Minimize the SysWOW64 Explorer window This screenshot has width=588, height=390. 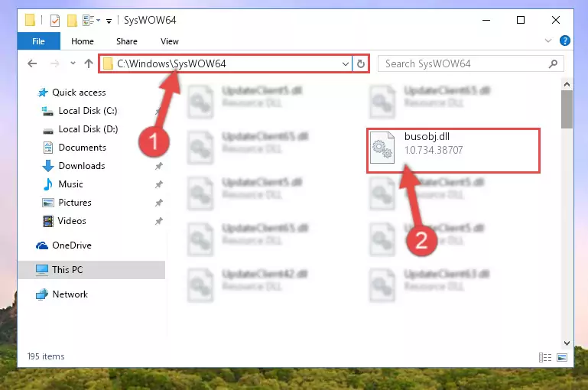[486, 20]
